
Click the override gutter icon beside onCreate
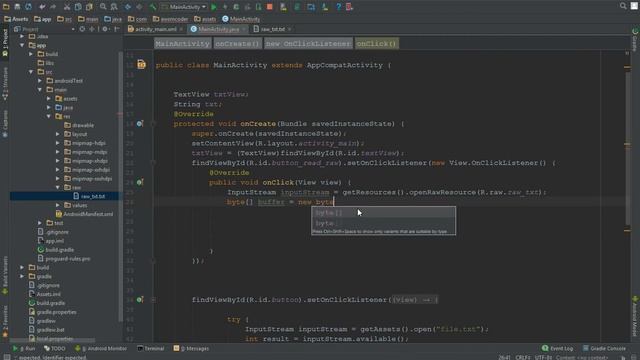(x=140, y=123)
